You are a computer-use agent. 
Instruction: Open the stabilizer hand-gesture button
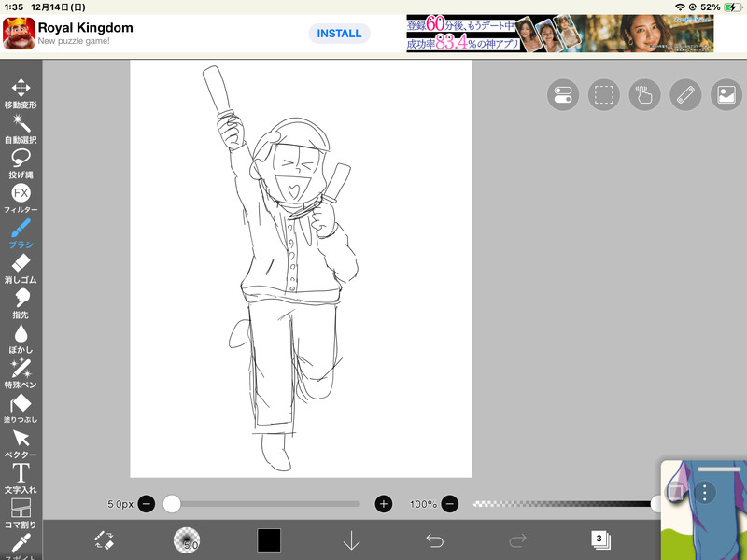[x=644, y=95]
